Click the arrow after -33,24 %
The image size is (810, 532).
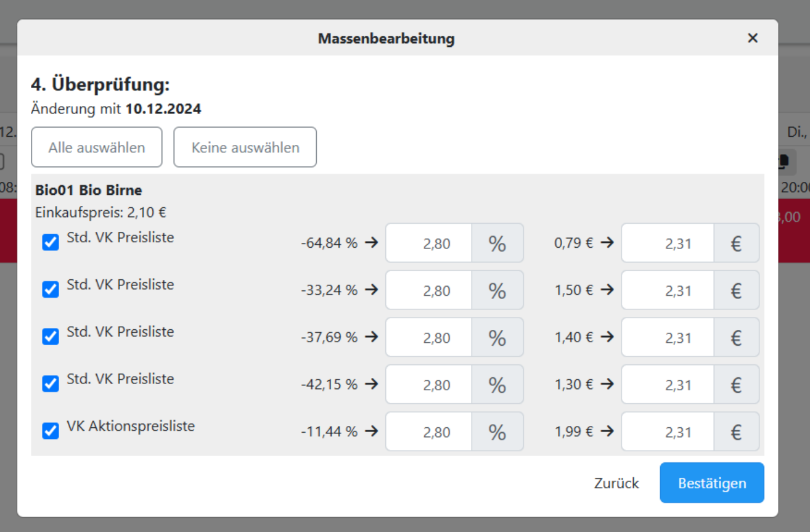[x=371, y=290]
